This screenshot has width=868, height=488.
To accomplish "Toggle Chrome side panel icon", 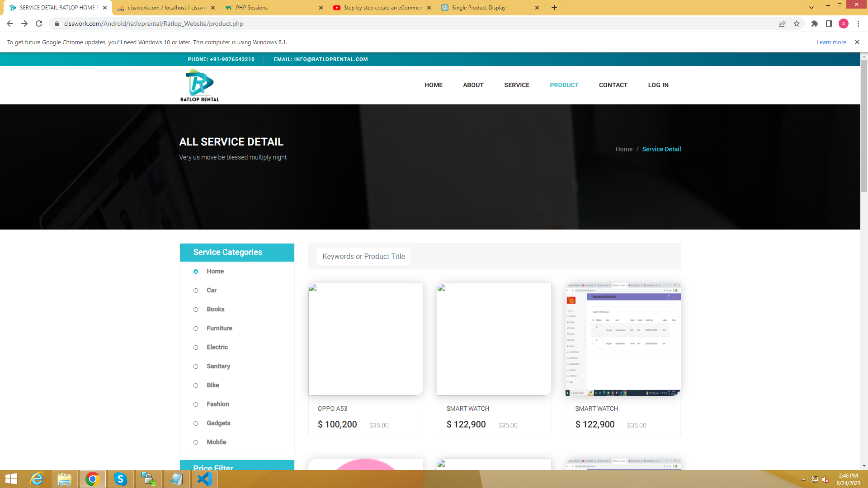I will (x=829, y=23).
